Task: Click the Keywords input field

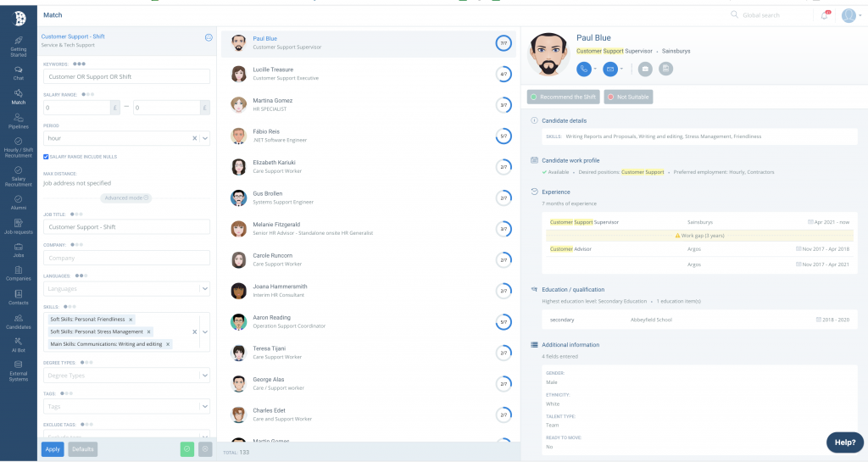Action: click(126, 76)
